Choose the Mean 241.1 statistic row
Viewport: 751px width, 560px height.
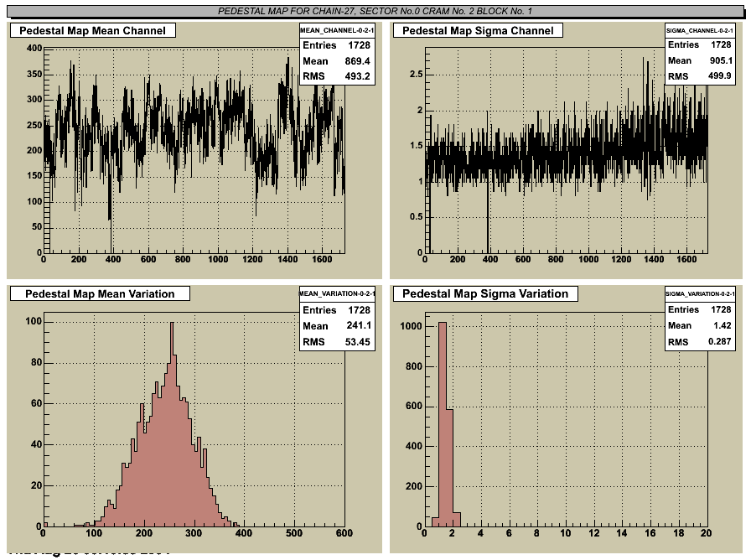click(337, 326)
